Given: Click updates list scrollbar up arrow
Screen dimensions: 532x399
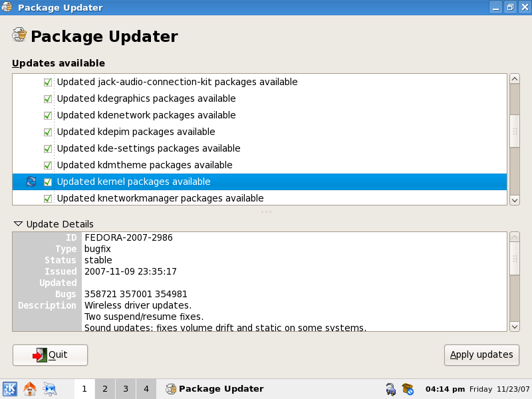Looking at the screenshot, I should [515, 79].
